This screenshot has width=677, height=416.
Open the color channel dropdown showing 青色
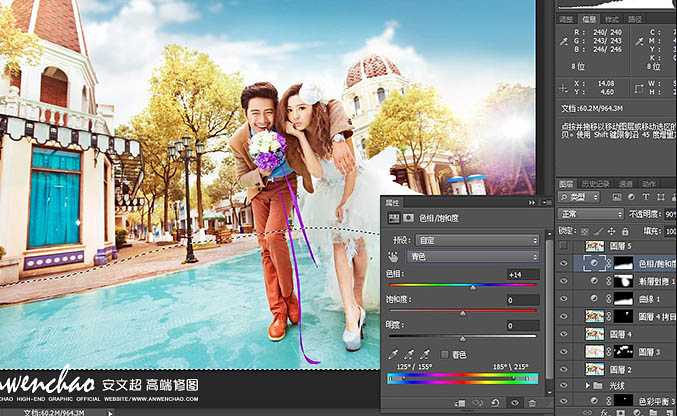[x=473, y=257]
